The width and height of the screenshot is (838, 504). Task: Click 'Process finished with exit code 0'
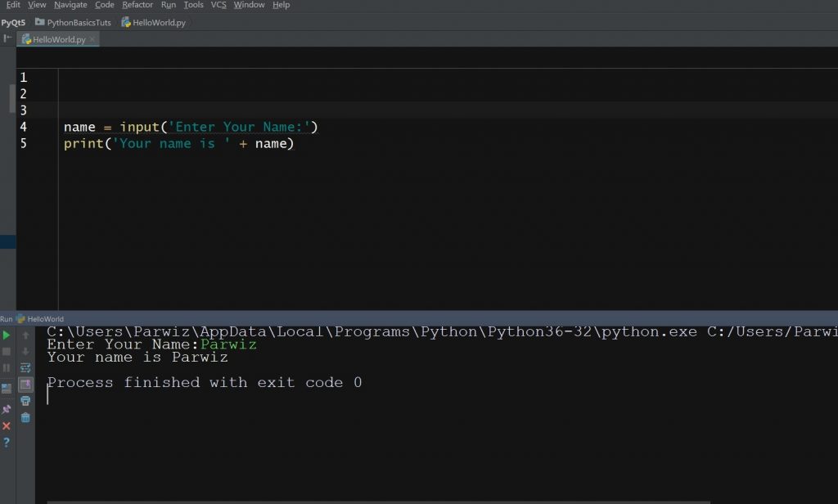[x=205, y=383]
